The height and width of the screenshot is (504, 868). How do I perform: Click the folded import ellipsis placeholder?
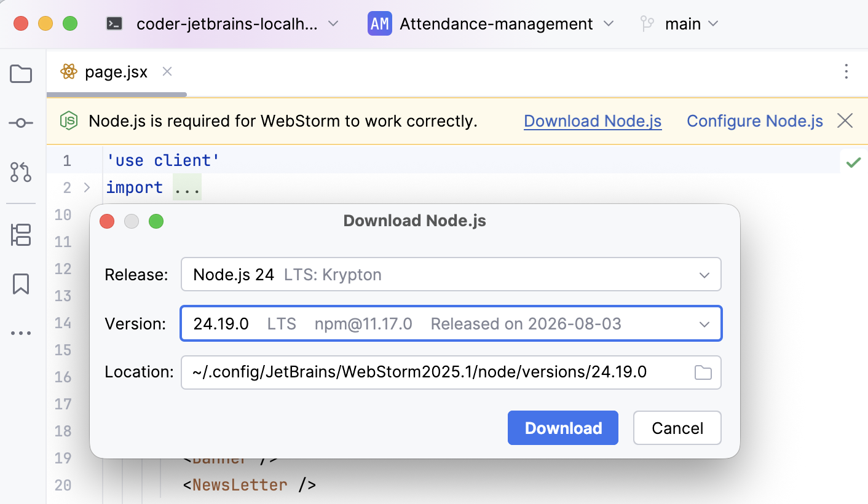point(187,187)
